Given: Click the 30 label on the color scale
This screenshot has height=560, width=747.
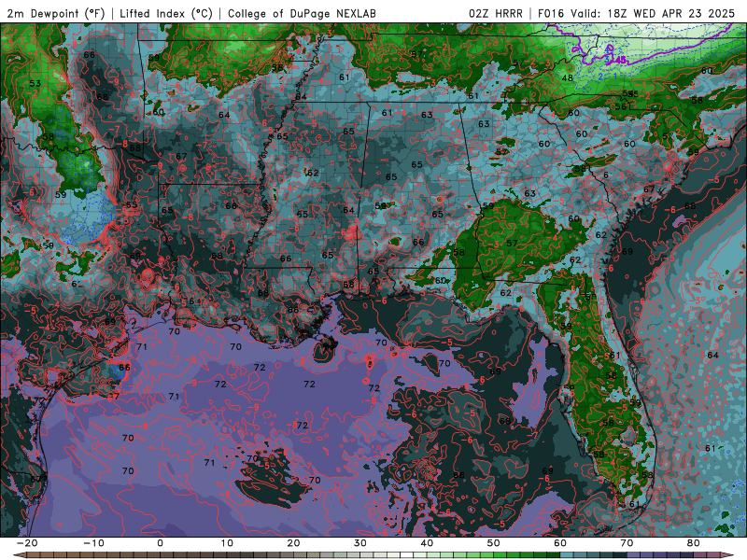Looking at the screenshot, I should point(360,543).
